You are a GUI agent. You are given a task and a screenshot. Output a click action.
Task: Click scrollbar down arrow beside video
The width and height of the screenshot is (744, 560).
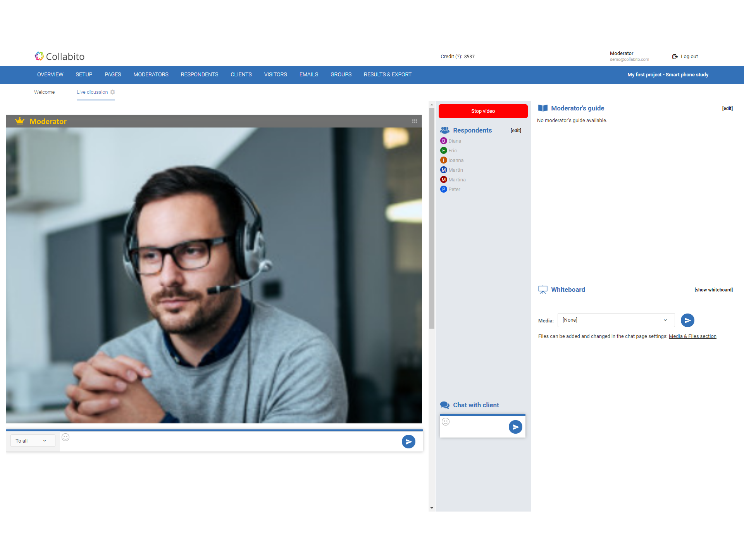click(x=432, y=508)
